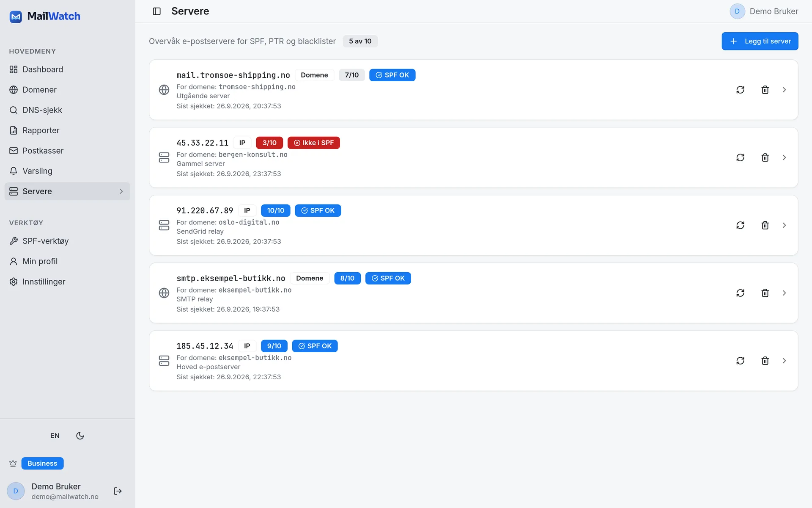812x508 pixels.
Task: Switch language to EN
Action: (x=55, y=436)
